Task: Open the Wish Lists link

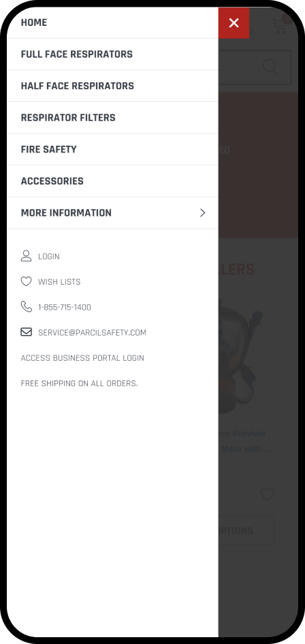Action: point(59,282)
